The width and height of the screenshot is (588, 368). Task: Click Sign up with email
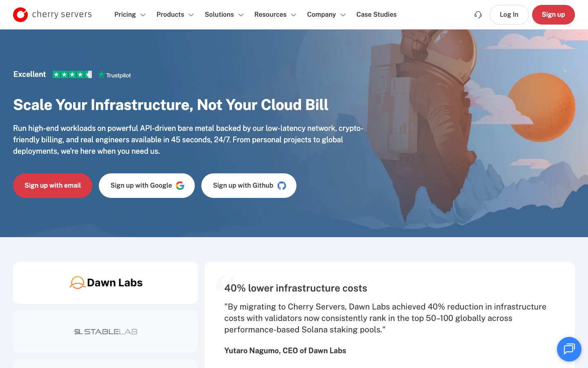53,186
